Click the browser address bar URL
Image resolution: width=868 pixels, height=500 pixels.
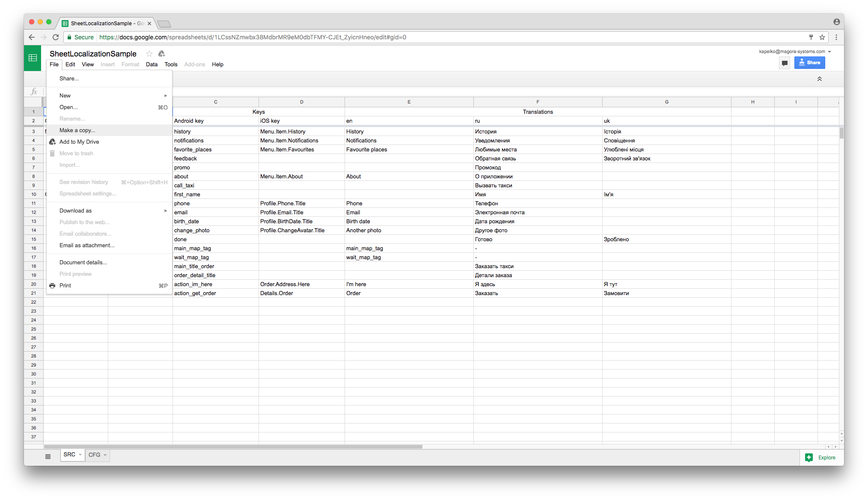(x=253, y=37)
